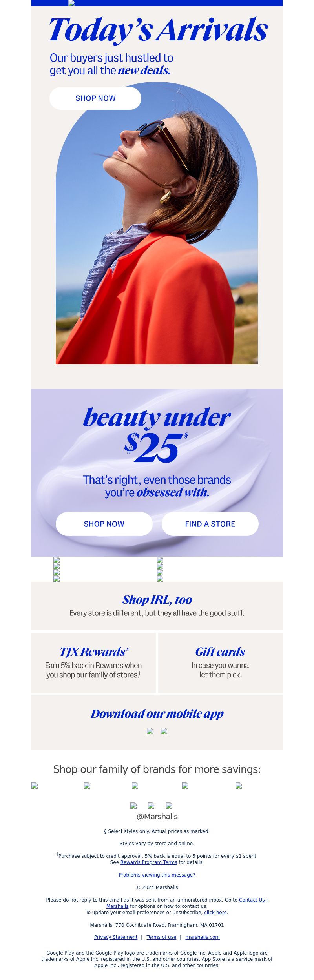Click the broken logo image in top blue bar

[x=71, y=3]
